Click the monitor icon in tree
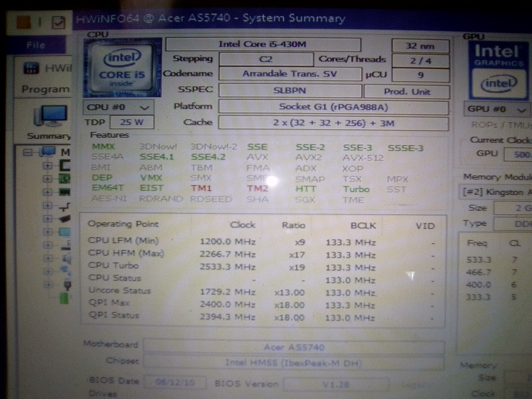The image size is (532, 399). [x=64, y=232]
